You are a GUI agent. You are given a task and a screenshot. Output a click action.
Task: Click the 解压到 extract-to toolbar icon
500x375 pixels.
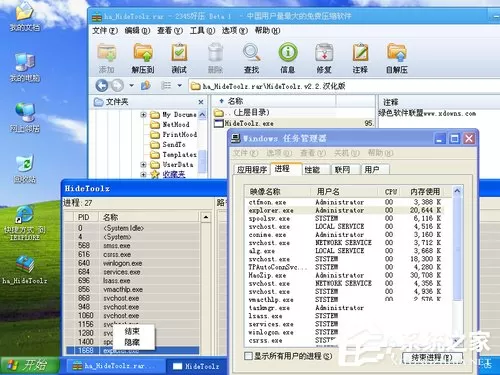pos(143,53)
